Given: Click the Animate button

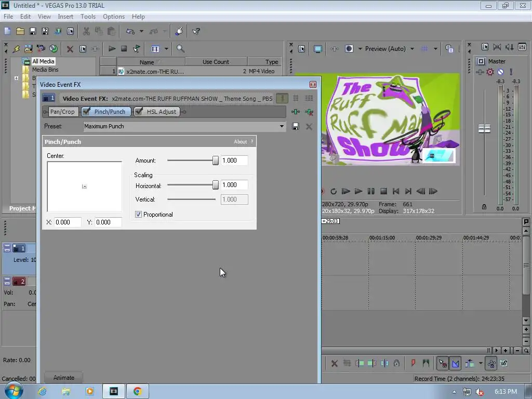Looking at the screenshot, I should [64, 378].
